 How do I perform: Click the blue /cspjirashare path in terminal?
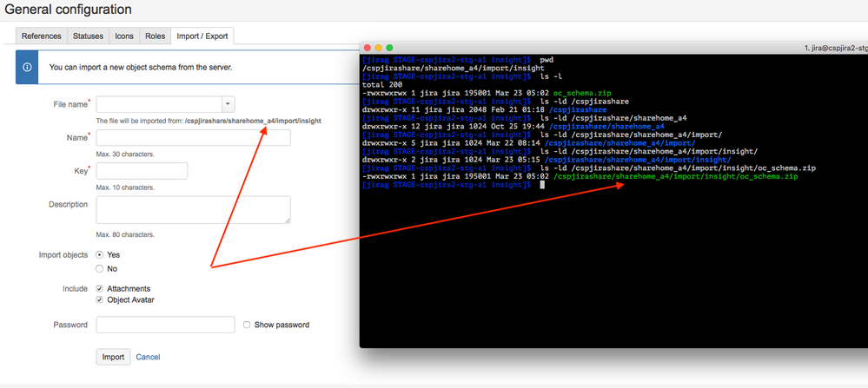[577, 110]
